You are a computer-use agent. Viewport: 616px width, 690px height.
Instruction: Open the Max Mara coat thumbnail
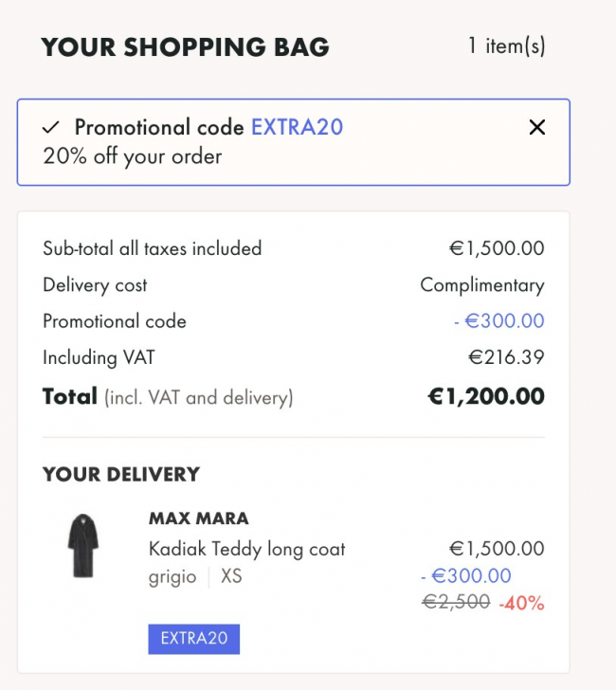pos(83,546)
